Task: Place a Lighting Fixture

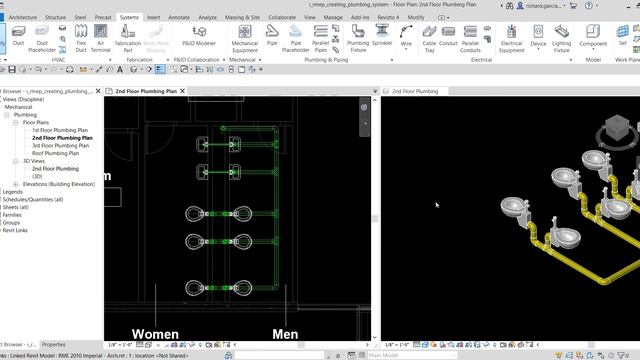Action: coord(562,39)
